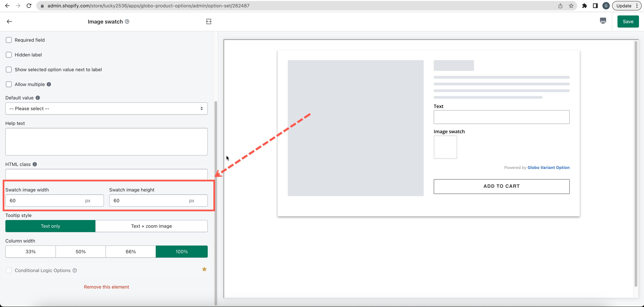
Task: Open Chrome extensions via the puzzle icon
Action: pos(585,6)
